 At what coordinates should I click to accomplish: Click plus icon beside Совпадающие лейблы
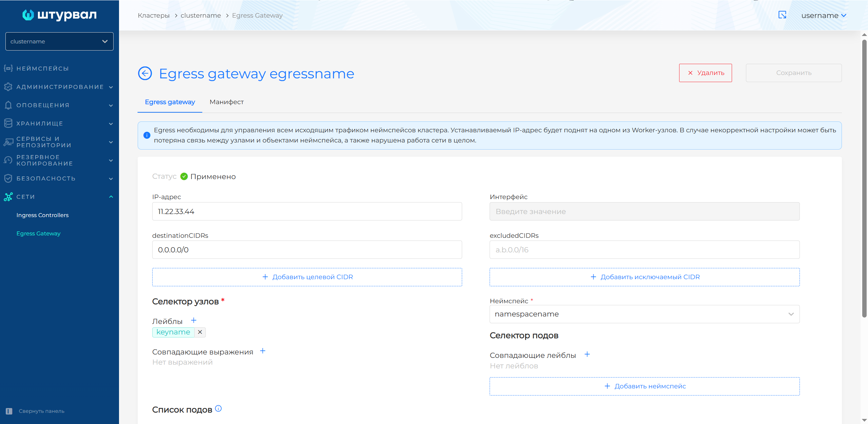(587, 354)
